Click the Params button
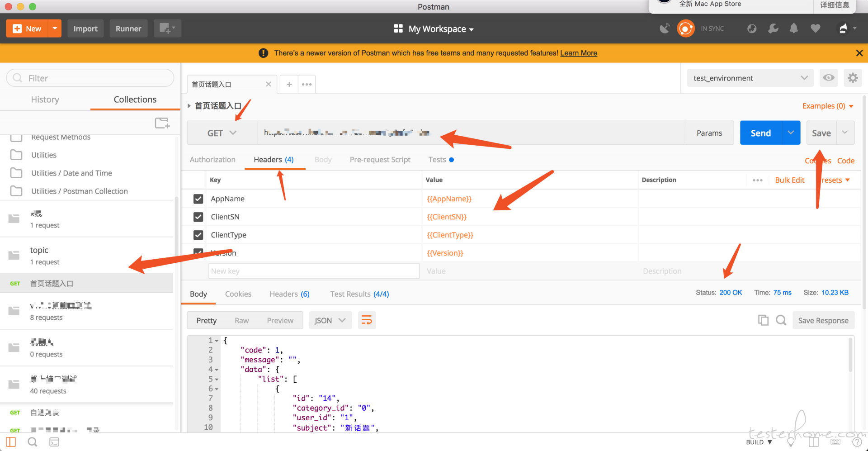 [709, 133]
